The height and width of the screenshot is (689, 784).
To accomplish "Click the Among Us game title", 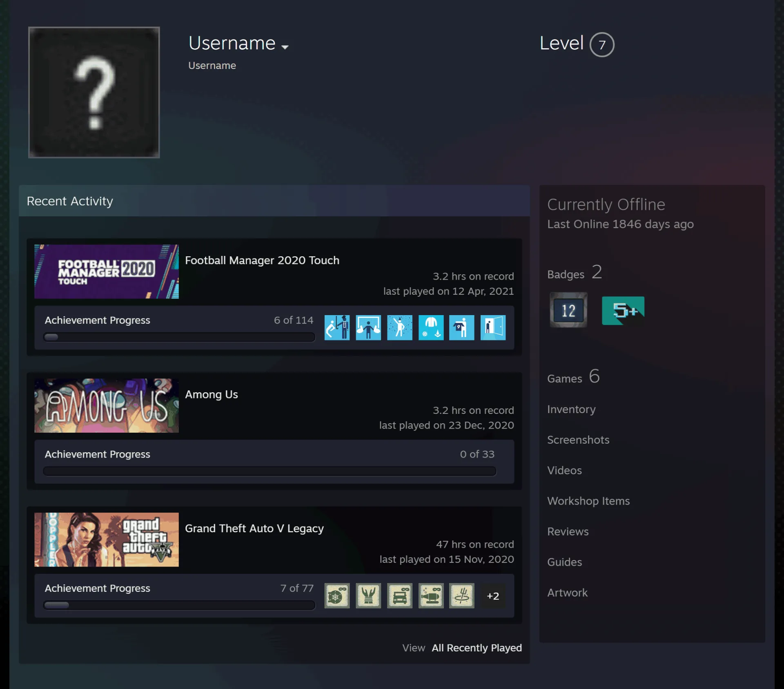I will tap(212, 394).
